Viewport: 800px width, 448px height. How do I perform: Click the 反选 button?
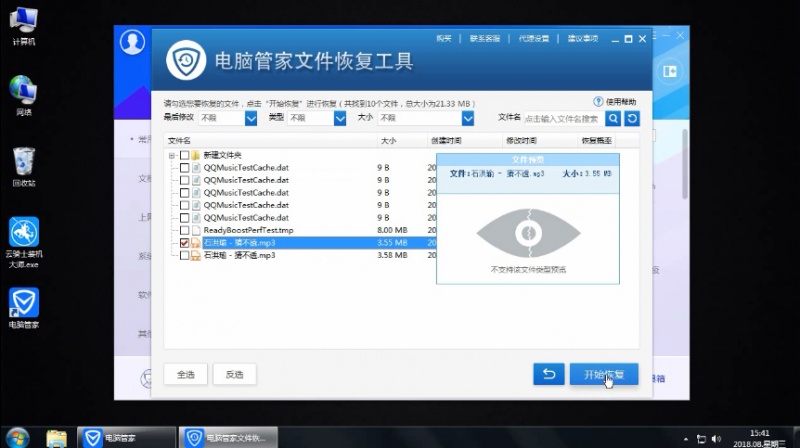click(x=234, y=374)
